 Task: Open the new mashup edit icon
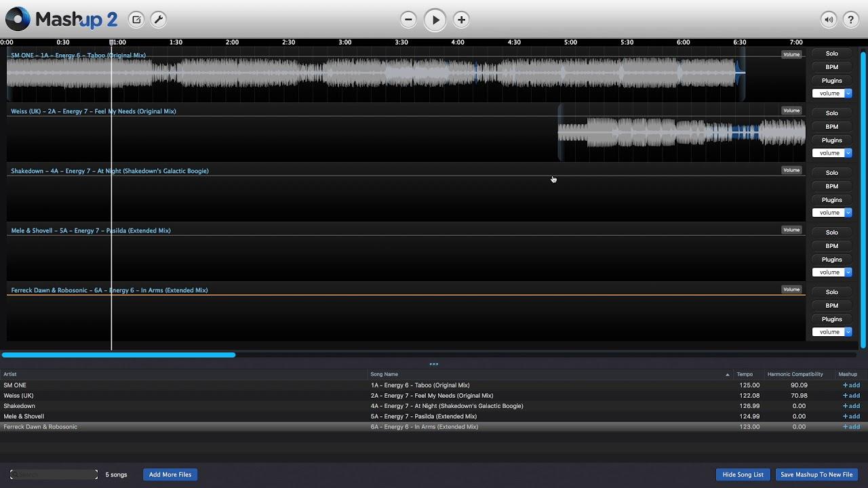click(136, 20)
